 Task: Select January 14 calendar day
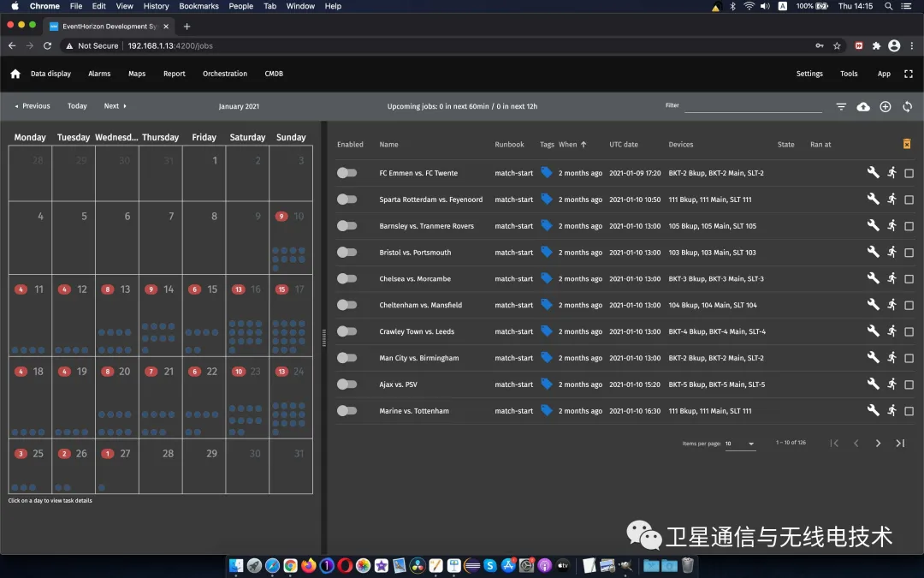click(161, 315)
